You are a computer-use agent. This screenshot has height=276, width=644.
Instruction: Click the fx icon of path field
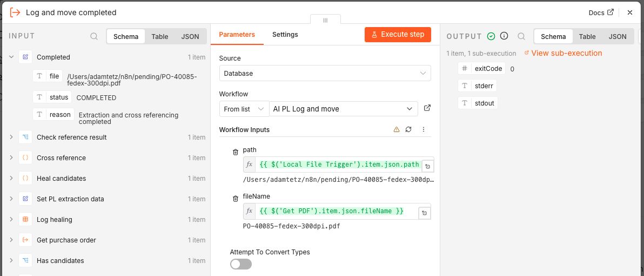pos(249,165)
